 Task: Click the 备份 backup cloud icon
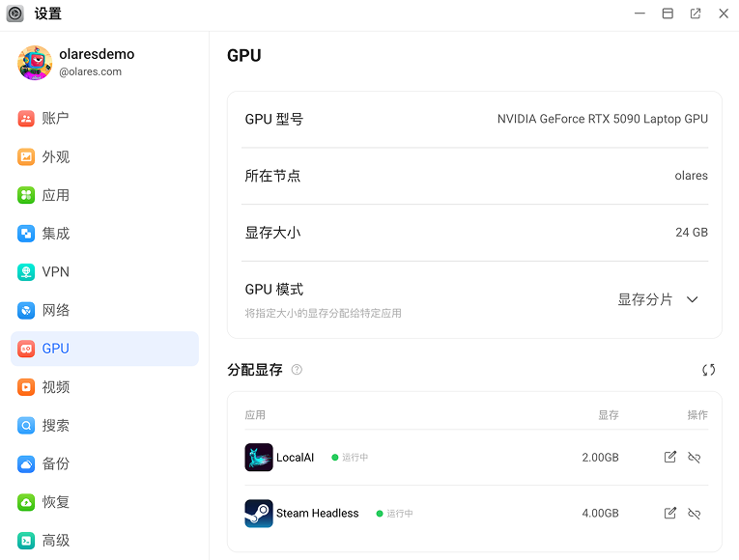pos(26,463)
